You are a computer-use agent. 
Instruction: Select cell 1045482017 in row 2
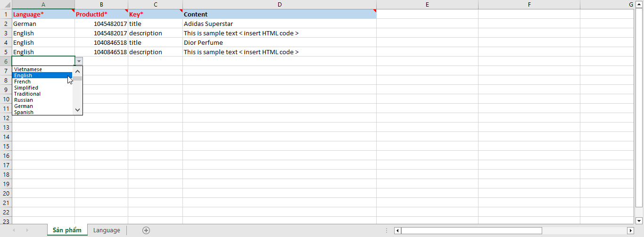point(101,24)
